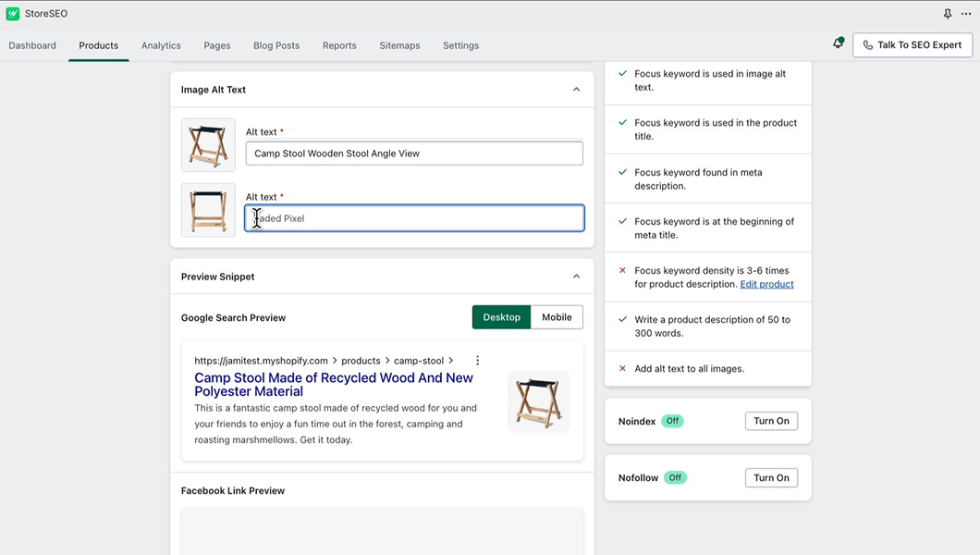Screen dimensions: 980x555
Task: Click the first Alt text input field
Action: pos(414,154)
